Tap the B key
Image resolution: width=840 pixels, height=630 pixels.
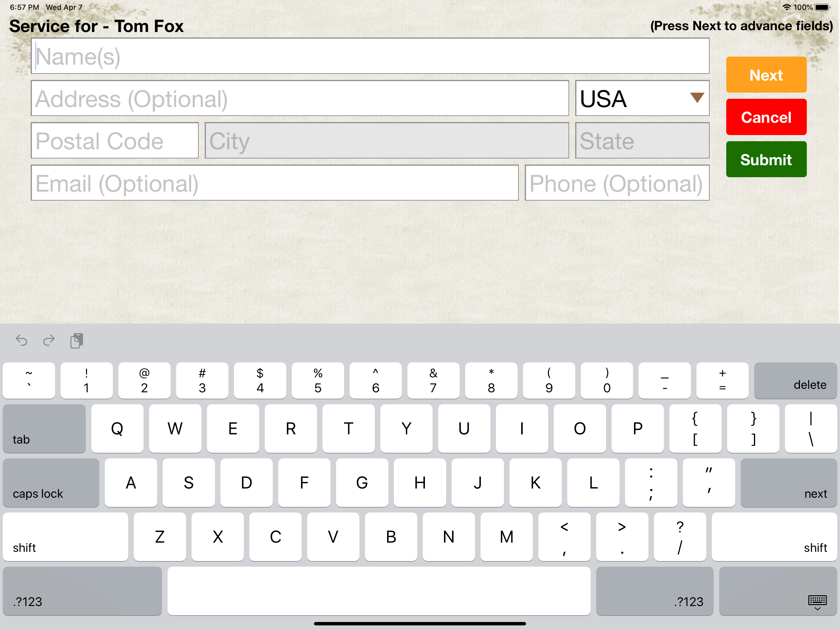click(x=391, y=536)
